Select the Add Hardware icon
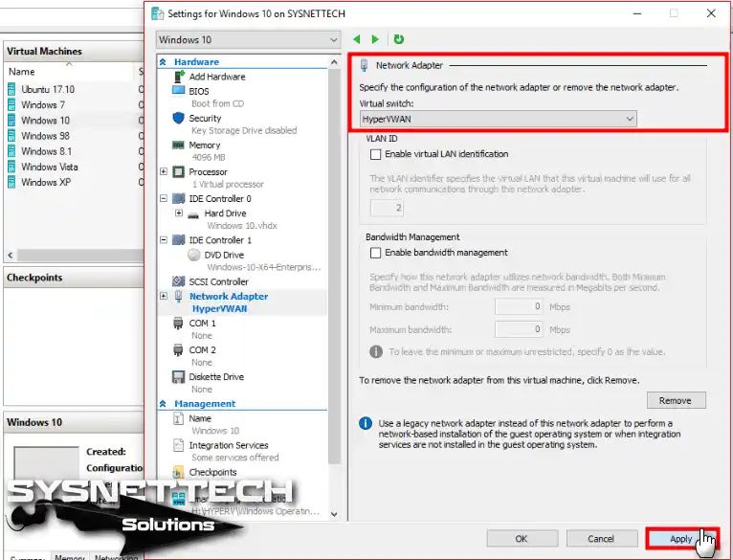 tap(179, 77)
